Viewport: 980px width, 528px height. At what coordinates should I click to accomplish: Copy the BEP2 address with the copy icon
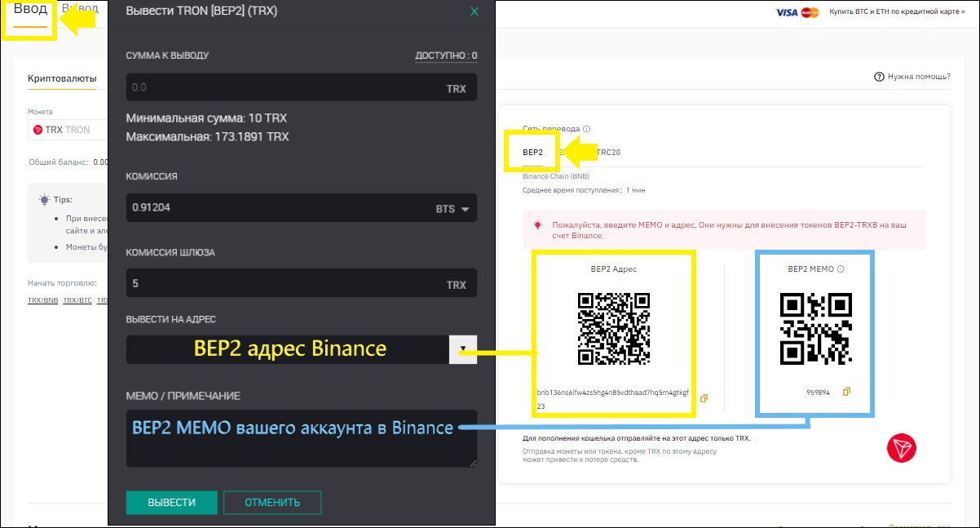pos(704,398)
